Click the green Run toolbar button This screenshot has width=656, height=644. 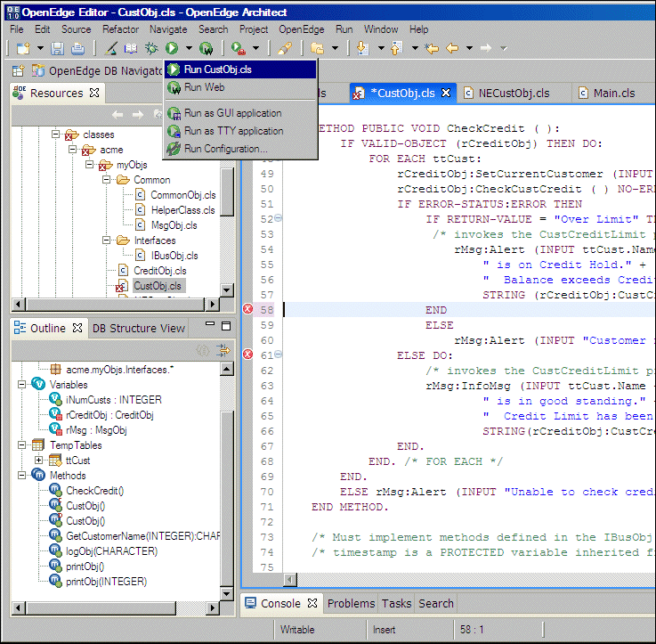pyautogui.click(x=171, y=48)
